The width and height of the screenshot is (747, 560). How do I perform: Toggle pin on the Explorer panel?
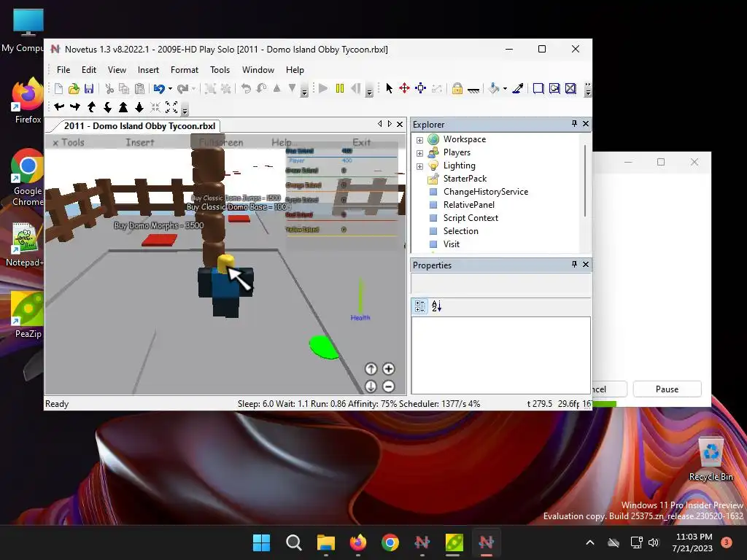(x=575, y=124)
